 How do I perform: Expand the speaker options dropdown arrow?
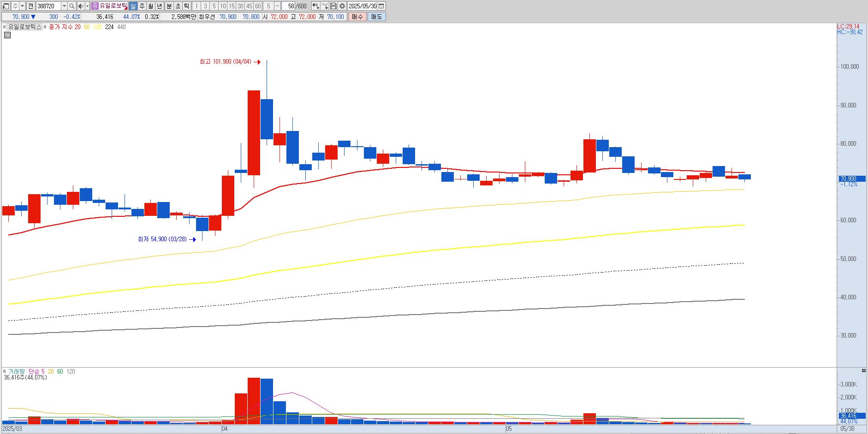(87, 6)
